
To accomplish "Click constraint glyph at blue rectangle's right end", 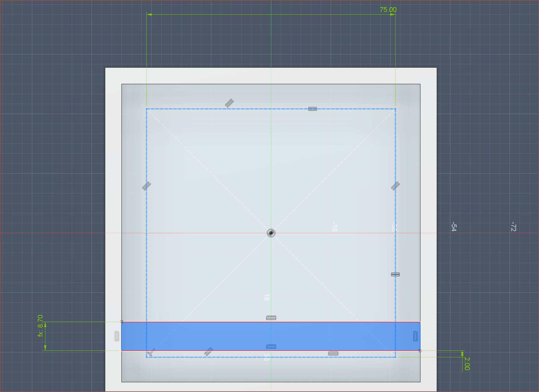I will pyautogui.click(x=415, y=336).
